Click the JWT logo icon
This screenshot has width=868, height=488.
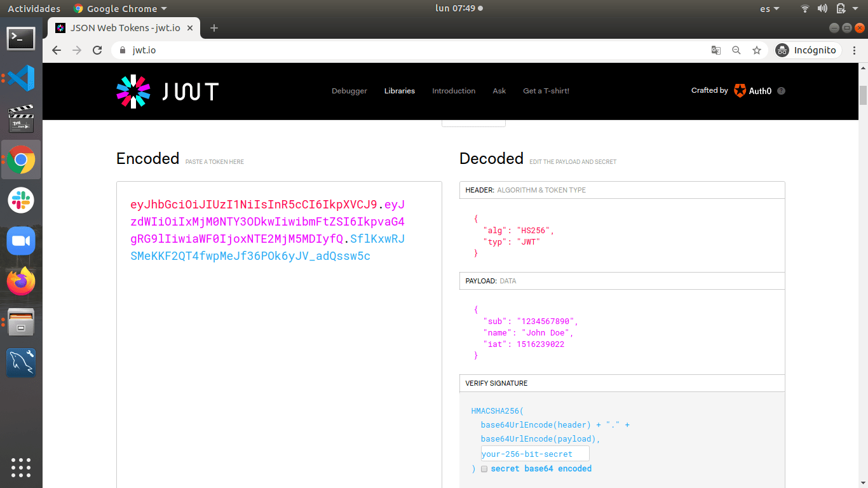133,91
